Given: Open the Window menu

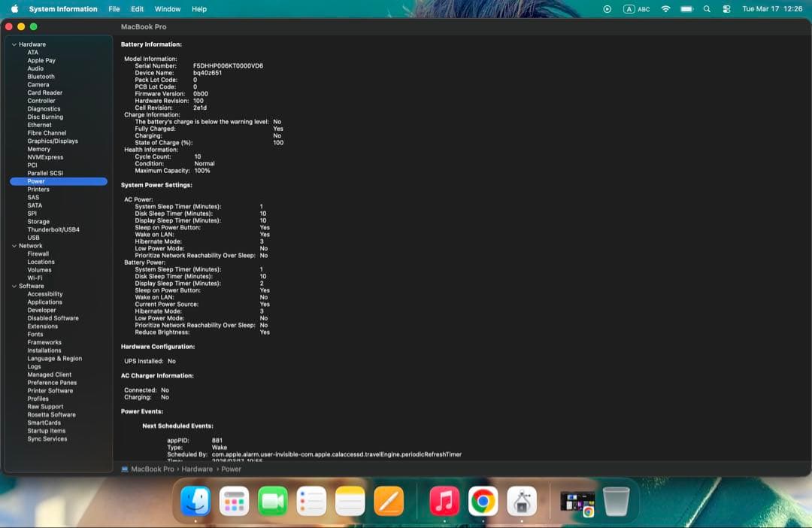Looking at the screenshot, I should coord(167,9).
